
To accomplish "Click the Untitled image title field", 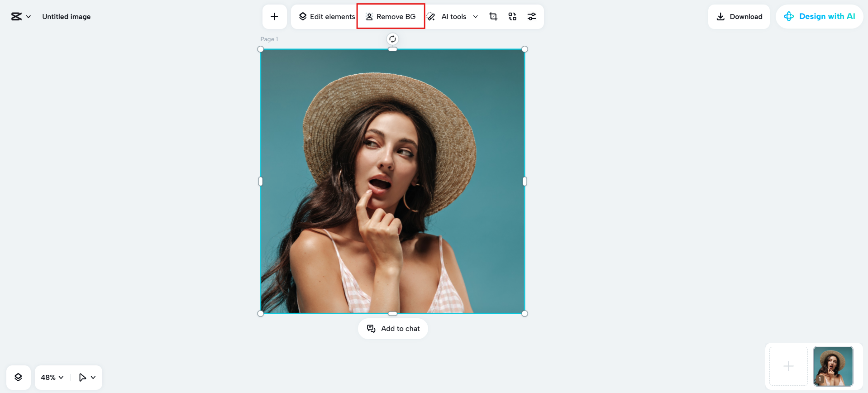I will [67, 17].
